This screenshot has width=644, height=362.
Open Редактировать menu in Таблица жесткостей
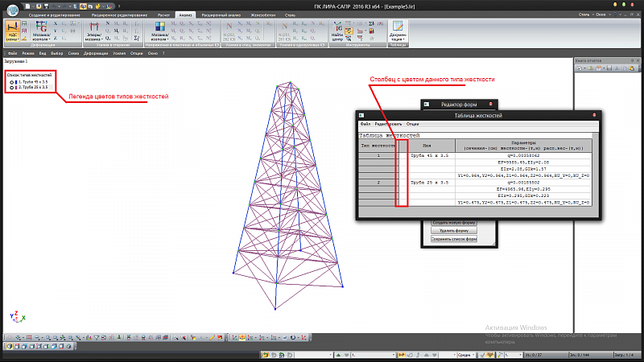(x=386, y=124)
